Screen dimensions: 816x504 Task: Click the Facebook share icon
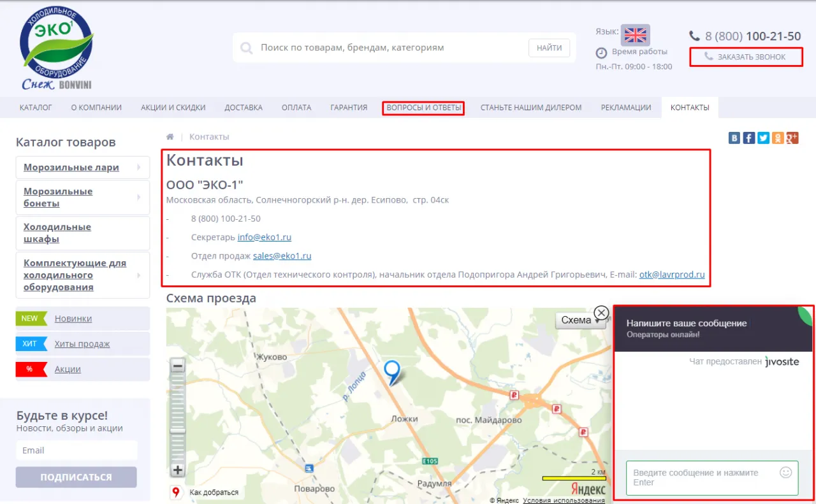coord(749,138)
